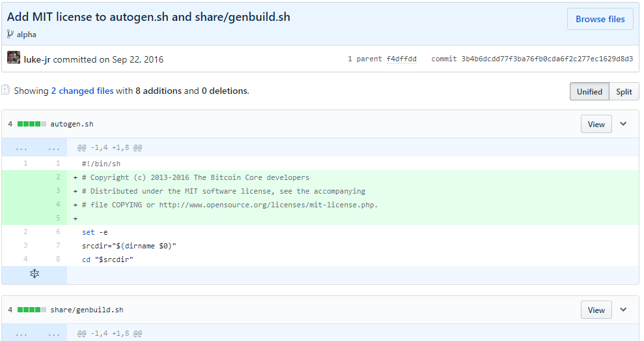Click the alpha branch link
The image size is (644, 341).
(x=27, y=35)
